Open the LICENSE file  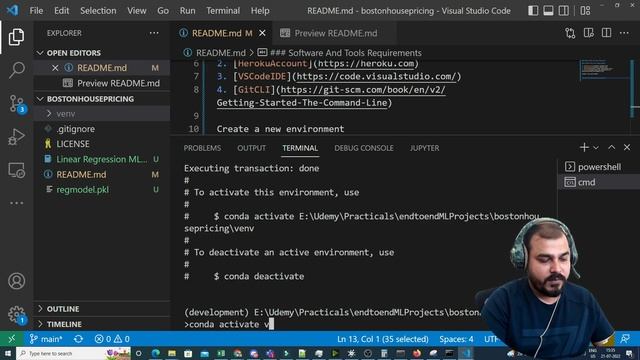point(102,144)
